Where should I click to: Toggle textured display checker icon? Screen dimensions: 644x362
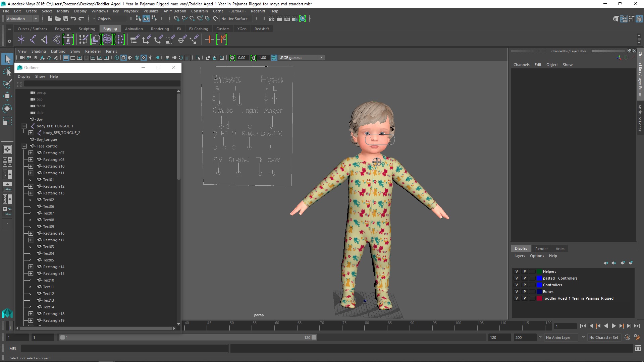tap(144, 58)
